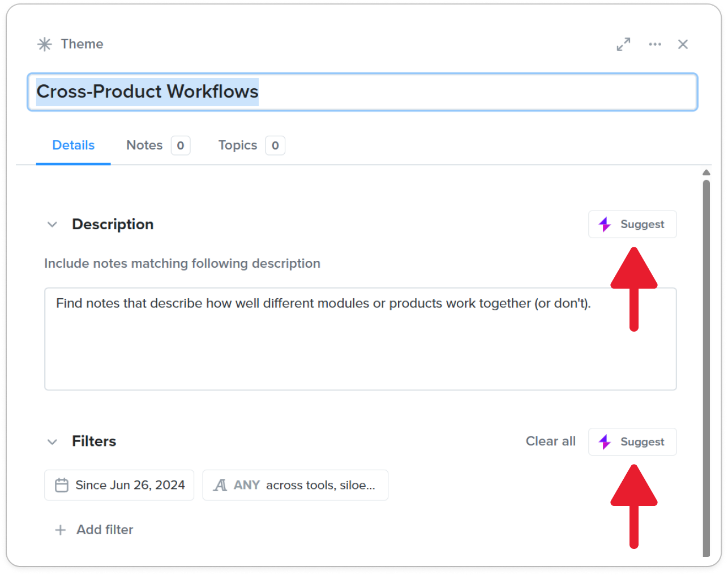The height and width of the screenshot is (575, 728).
Task: Collapse the Filters section
Action: (x=53, y=442)
